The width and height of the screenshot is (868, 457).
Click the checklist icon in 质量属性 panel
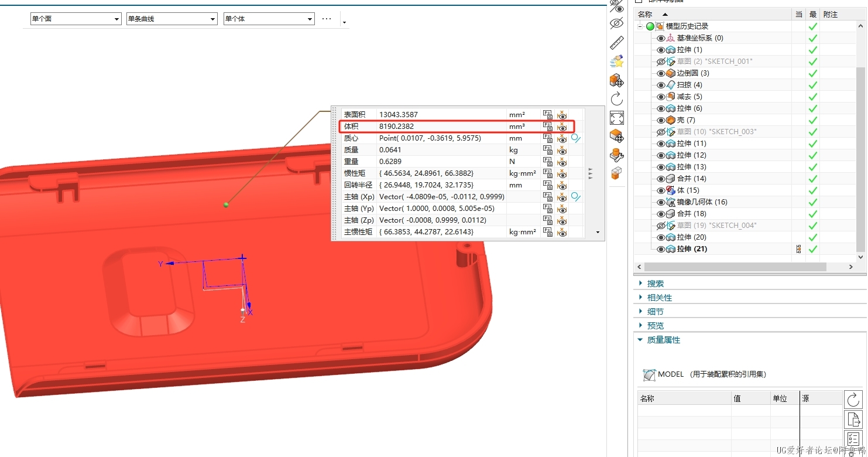click(x=853, y=439)
